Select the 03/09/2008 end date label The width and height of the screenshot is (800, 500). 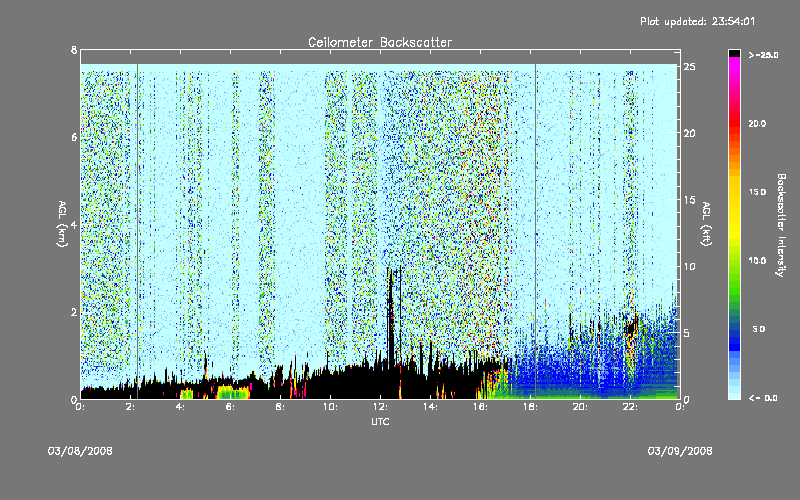680,451
